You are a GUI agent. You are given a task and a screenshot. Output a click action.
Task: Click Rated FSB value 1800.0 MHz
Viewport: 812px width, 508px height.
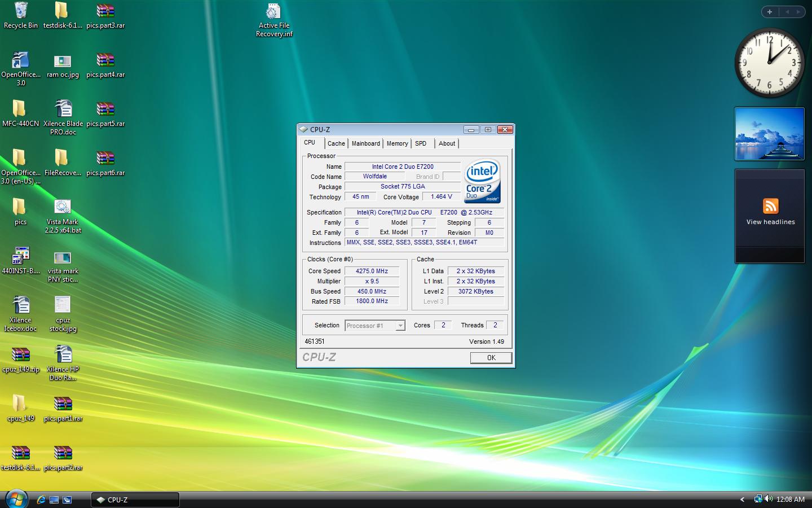pyautogui.click(x=372, y=301)
